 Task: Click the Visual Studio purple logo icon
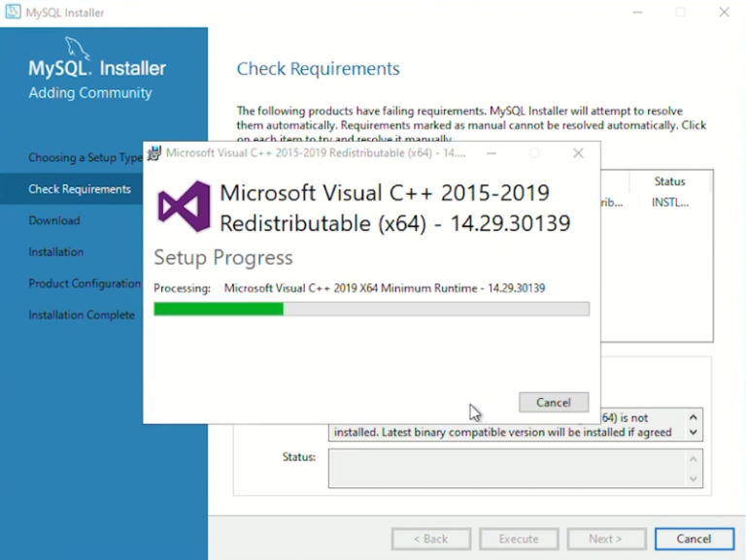click(184, 207)
